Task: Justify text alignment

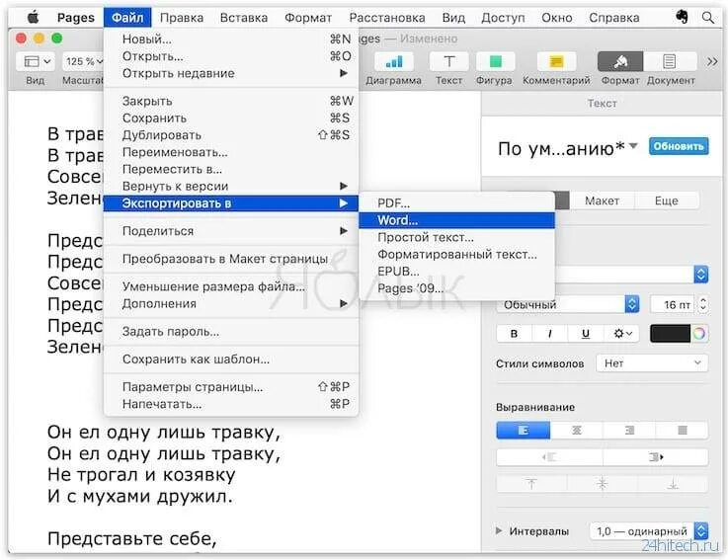Action: click(682, 431)
